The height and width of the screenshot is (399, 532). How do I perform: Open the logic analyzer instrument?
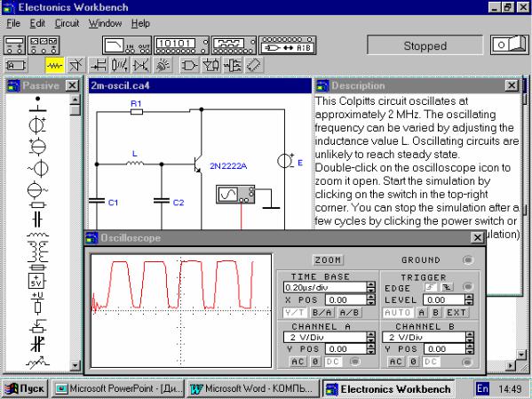point(234,45)
